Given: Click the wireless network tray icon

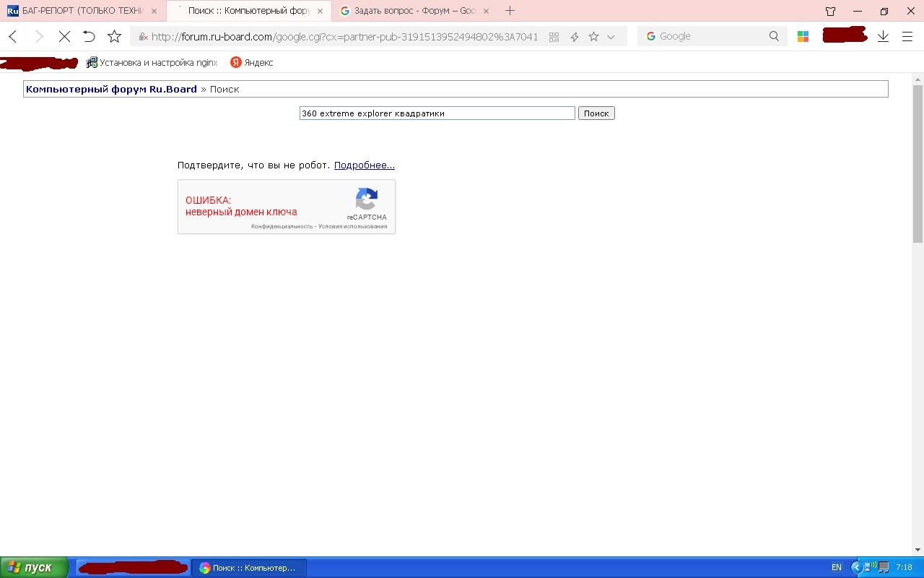Looking at the screenshot, I should [871, 566].
